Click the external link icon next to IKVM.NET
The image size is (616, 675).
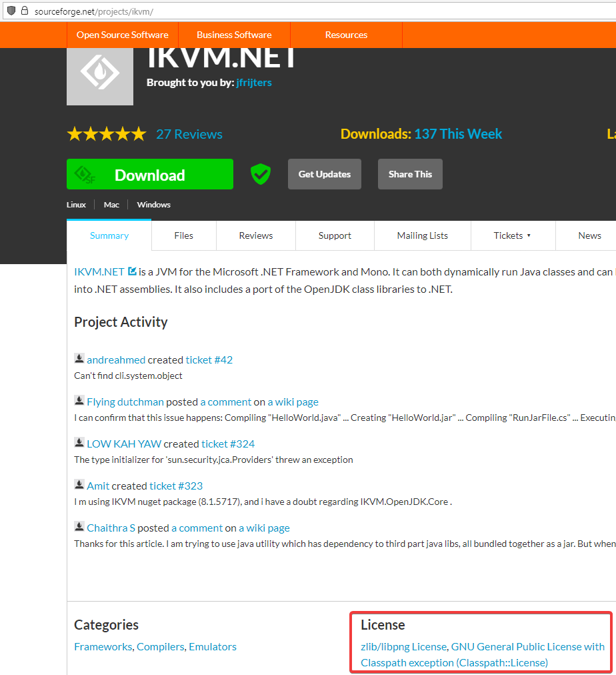click(131, 270)
